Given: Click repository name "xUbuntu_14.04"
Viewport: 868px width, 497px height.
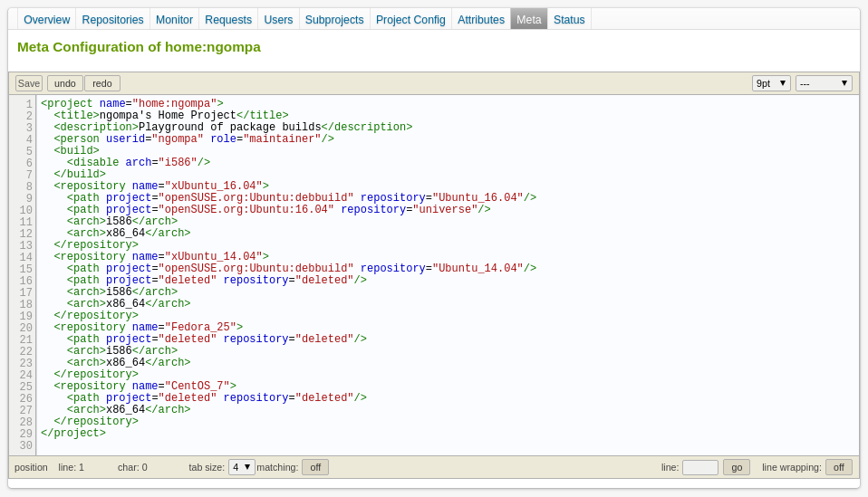Looking at the screenshot, I should 214,256.
